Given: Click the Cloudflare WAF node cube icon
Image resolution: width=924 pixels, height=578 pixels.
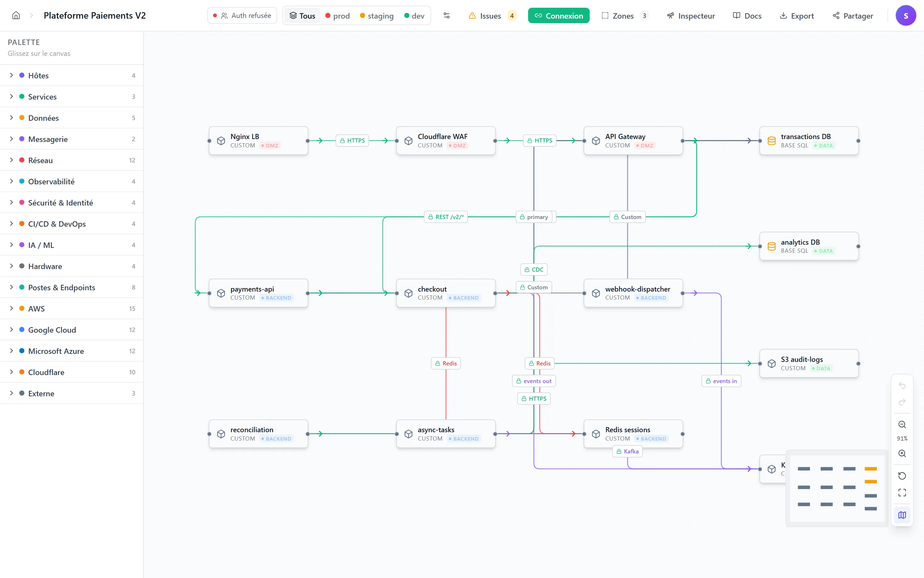Looking at the screenshot, I should click(408, 141).
